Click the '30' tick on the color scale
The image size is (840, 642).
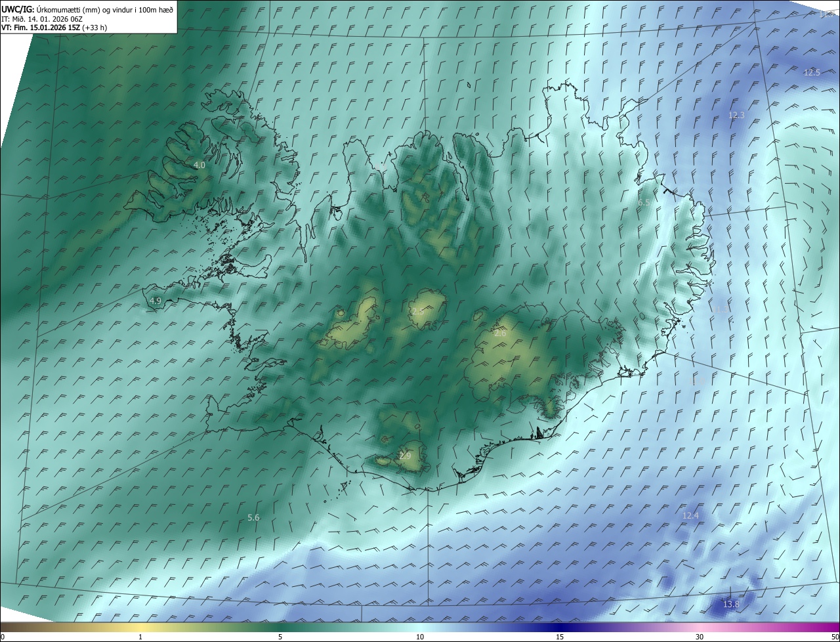click(x=700, y=637)
